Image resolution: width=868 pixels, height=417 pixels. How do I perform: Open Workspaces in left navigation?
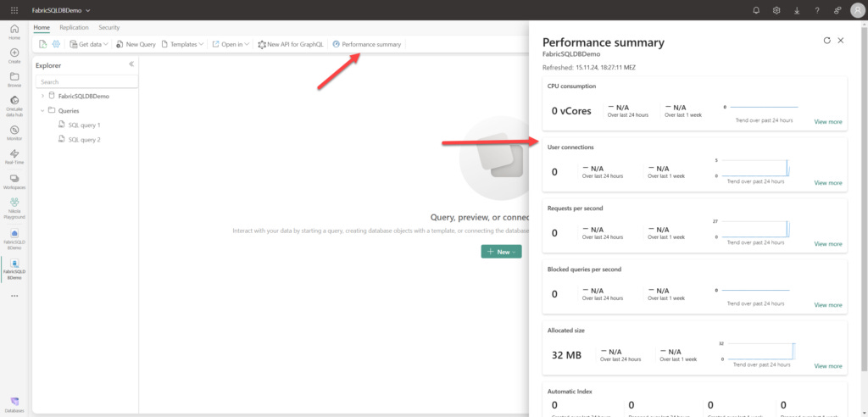coord(14,181)
